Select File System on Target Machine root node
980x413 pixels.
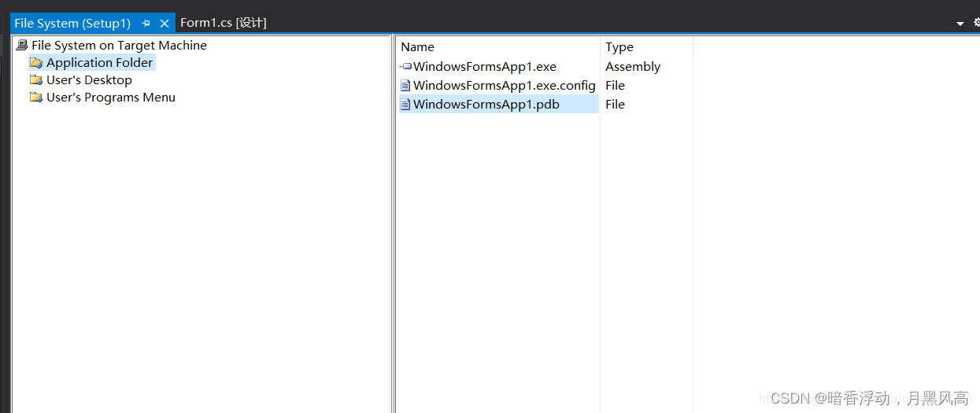[119, 46]
